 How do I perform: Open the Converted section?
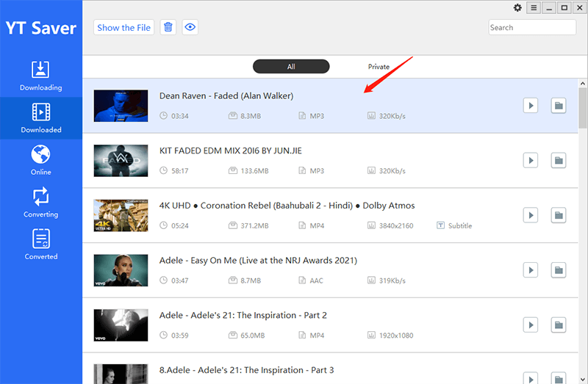point(41,244)
